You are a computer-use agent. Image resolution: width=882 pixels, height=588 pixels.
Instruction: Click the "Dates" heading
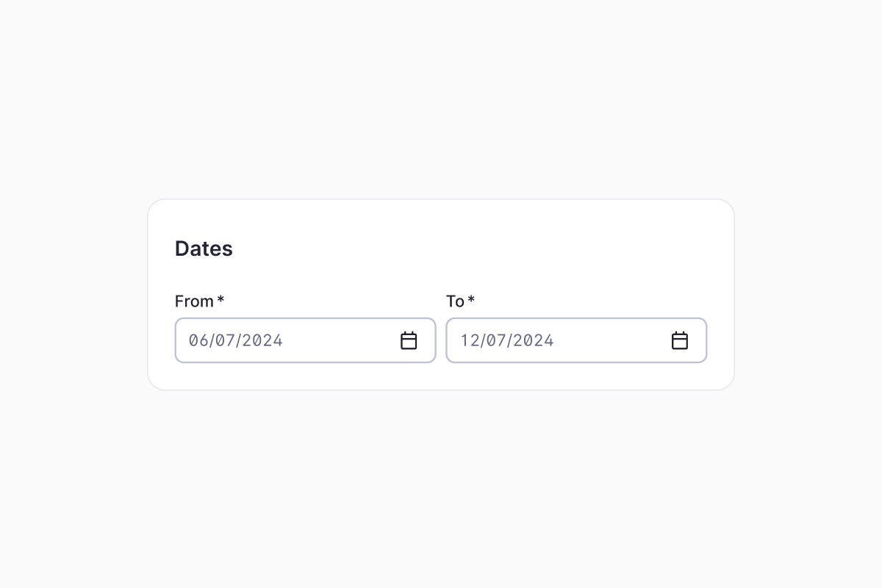tap(204, 248)
